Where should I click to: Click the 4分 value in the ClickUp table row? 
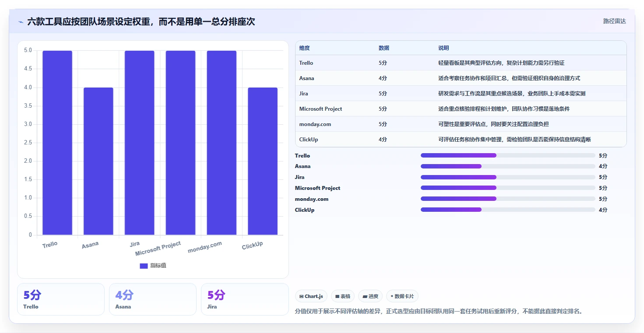point(383,140)
